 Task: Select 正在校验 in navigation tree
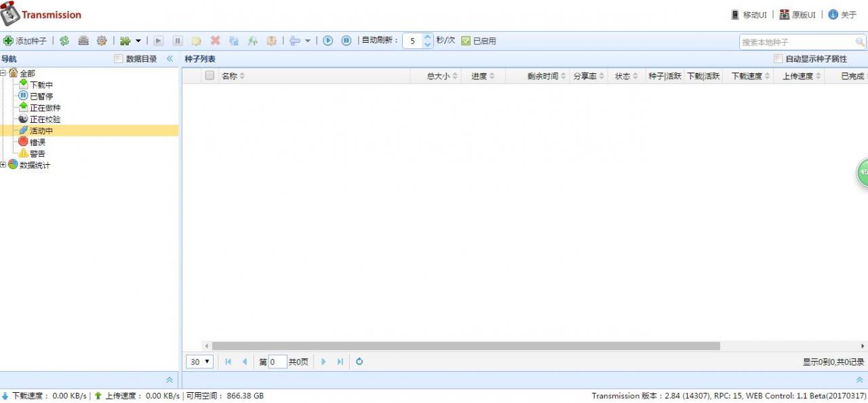click(x=45, y=119)
